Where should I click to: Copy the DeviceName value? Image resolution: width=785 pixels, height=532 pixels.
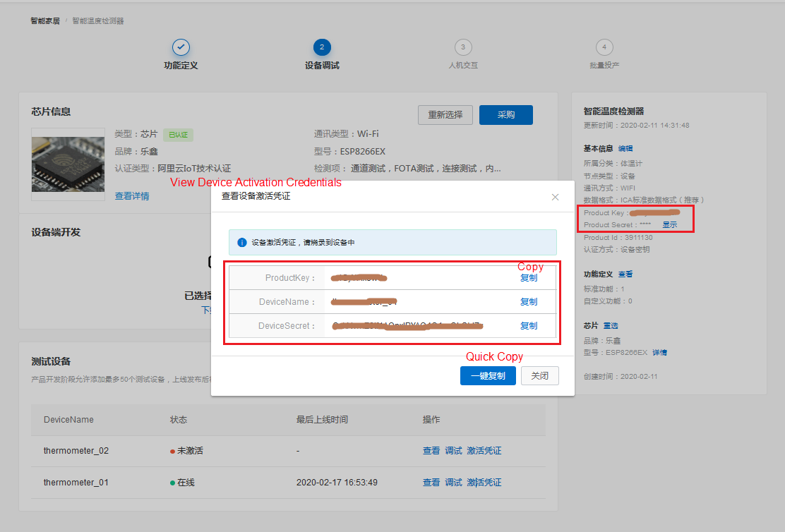point(529,302)
